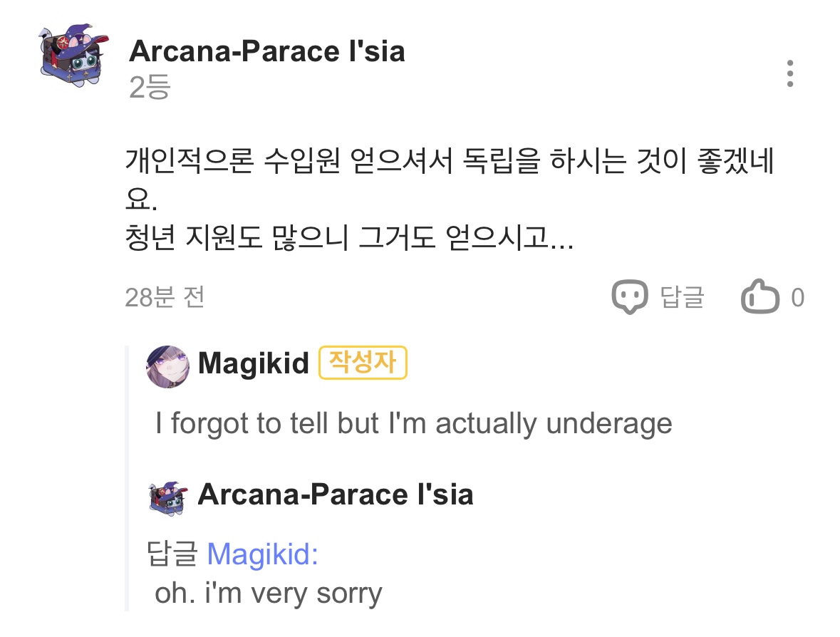Click Arcana-Parace l'sia name in nested reply

[335, 494]
